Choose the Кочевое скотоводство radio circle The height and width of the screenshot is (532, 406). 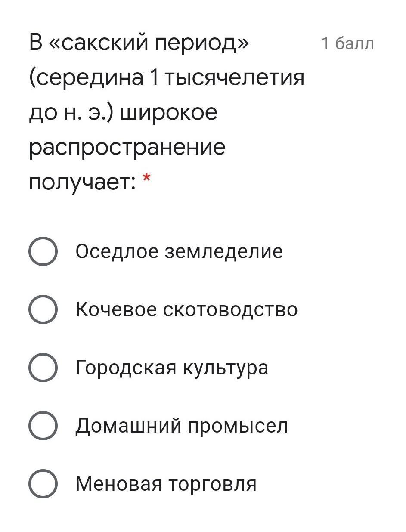pos(43,309)
